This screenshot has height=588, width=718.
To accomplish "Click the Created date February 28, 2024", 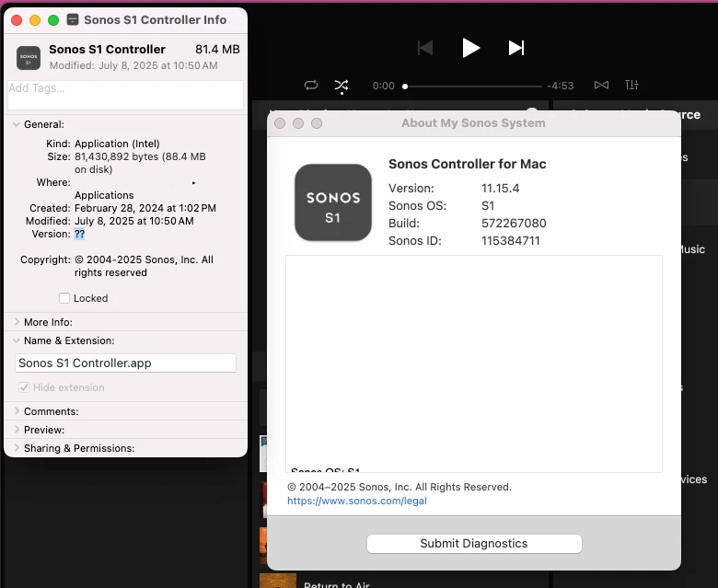I will coord(145,208).
